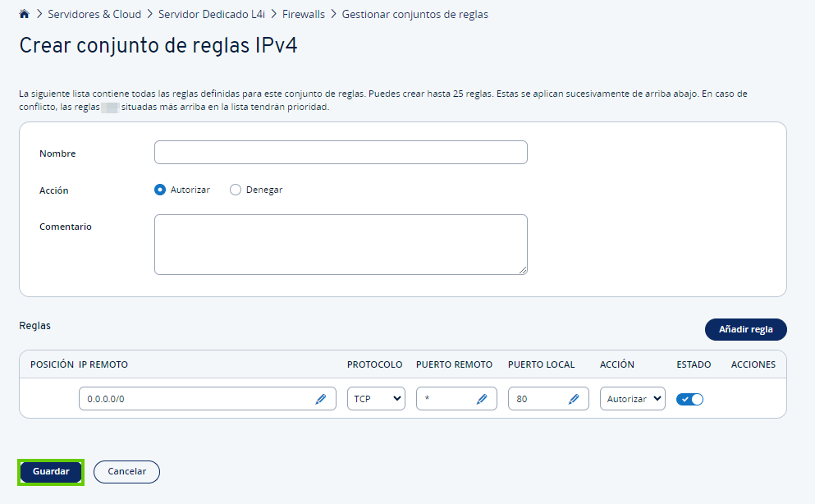Open the rule Acción Autorizar dropdown
The image size is (815, 504).
pyautogui.click(x=632, y=399)
